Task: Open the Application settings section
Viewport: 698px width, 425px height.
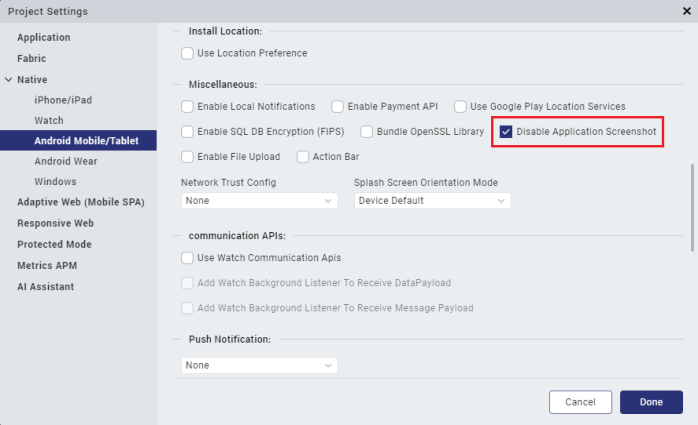Action: (43, 37)
